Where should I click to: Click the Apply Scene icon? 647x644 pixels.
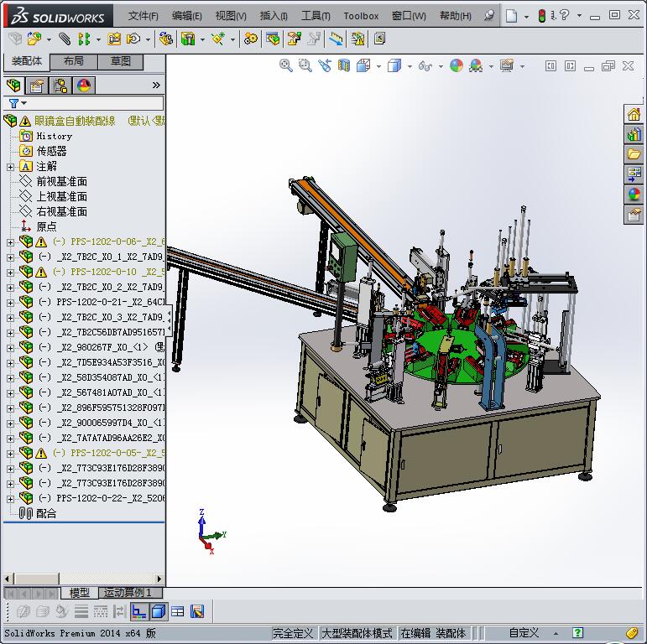click(476, 65)
